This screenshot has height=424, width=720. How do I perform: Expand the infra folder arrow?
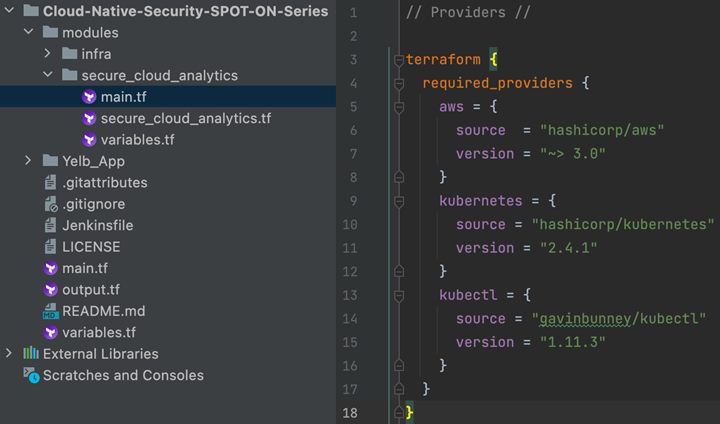48,54
